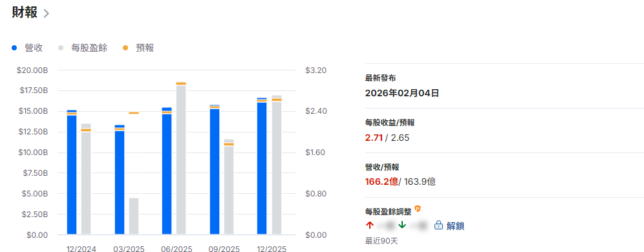Click the 每股盈餘調整 label

(x=388, y=211)
